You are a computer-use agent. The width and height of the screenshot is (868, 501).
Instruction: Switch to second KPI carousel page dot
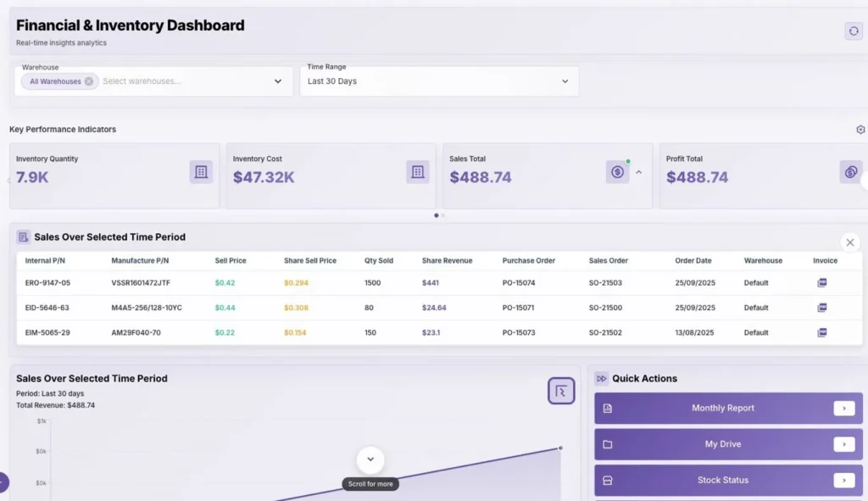pos(443,215)
